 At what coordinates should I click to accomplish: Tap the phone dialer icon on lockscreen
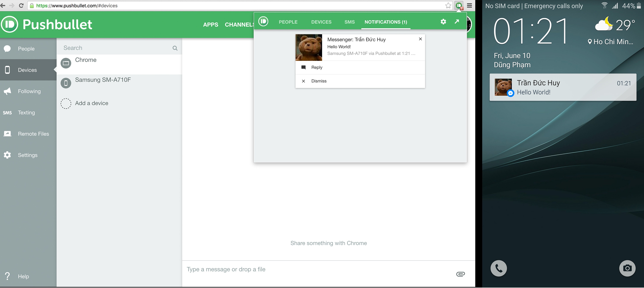[x=499, y=268]
